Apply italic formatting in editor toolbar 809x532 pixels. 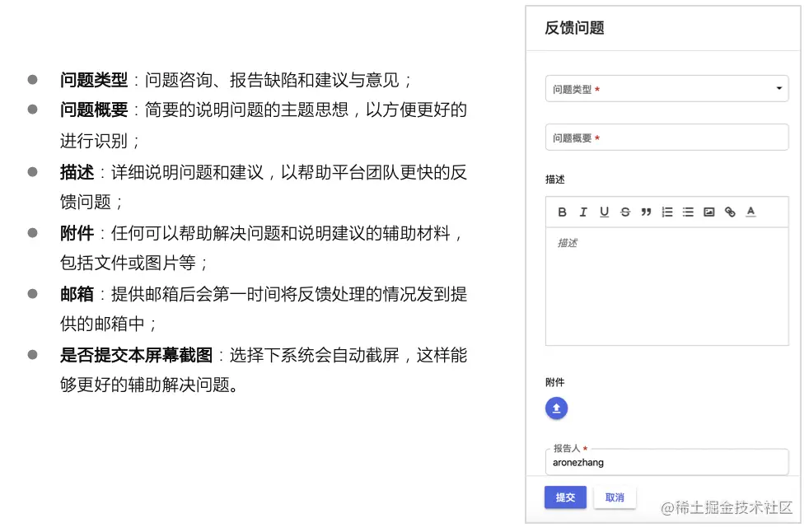point(583,212)
